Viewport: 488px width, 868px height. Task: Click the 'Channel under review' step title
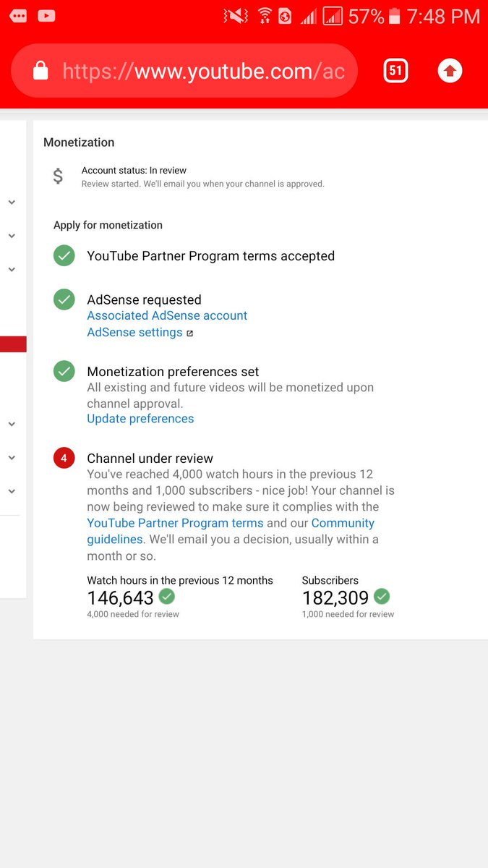point(150,458)
